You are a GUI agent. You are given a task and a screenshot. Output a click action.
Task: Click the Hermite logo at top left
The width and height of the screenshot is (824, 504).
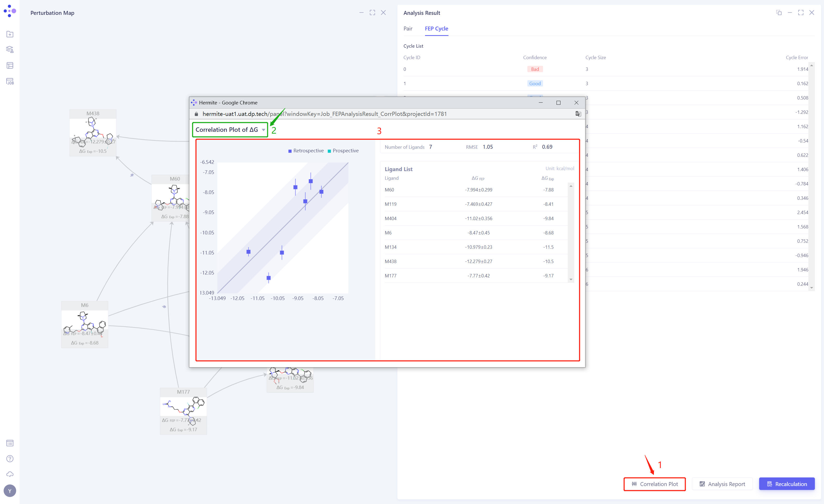pyautogui.click(x=10, y=11)
